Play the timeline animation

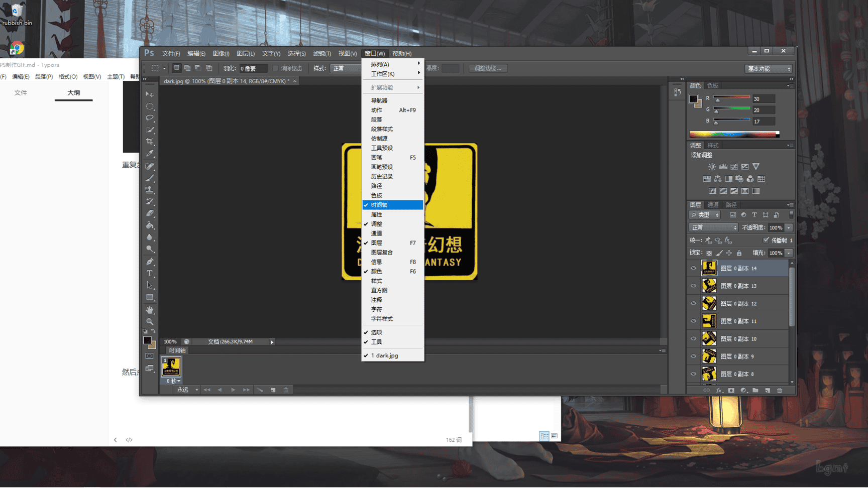233,390
